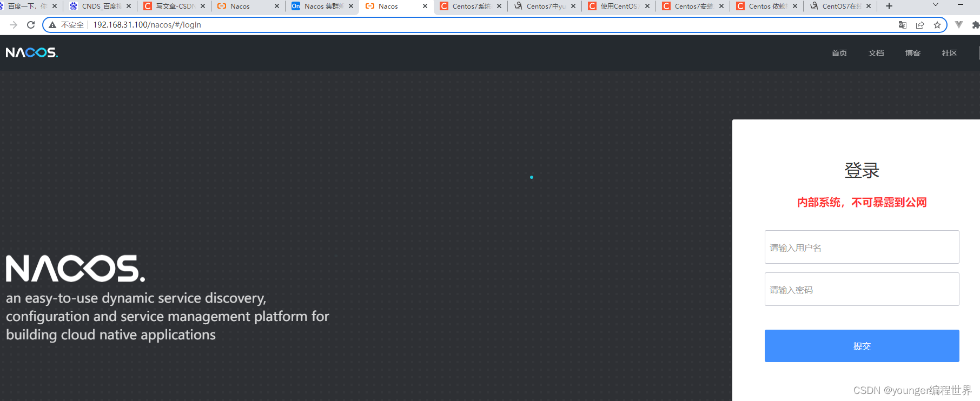Close the 写文章-CSDN tab
This screenshot has height=401, width=980.
tap(203, 6)
